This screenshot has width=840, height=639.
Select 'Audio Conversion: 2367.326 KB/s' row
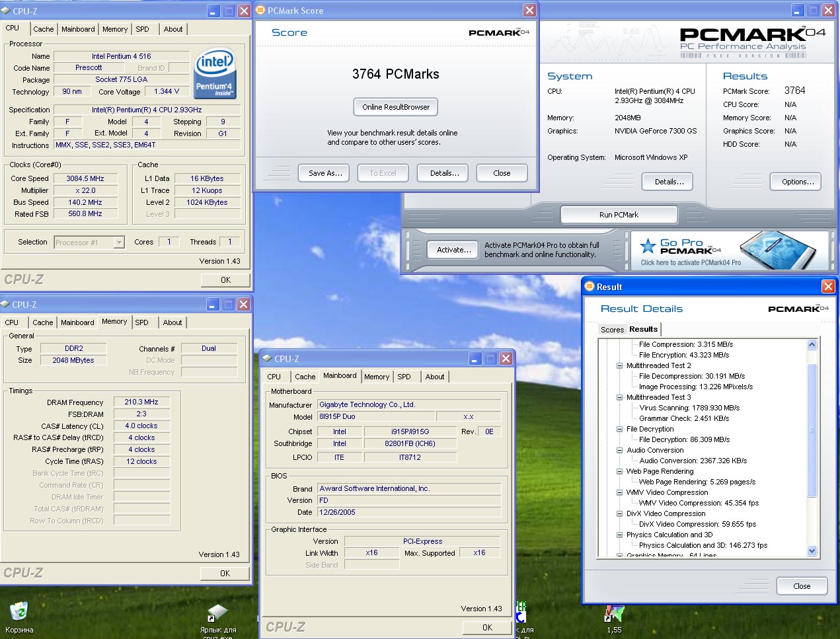[x=693, y=461]
